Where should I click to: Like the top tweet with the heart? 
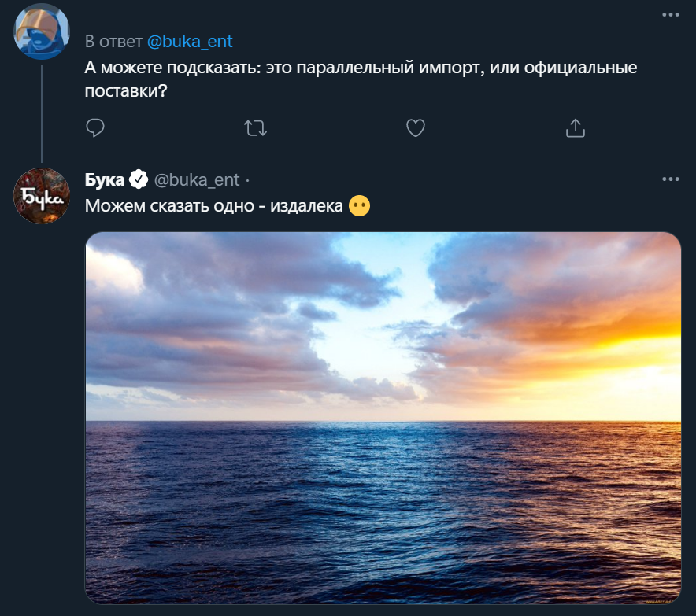[x=415, y=127]
